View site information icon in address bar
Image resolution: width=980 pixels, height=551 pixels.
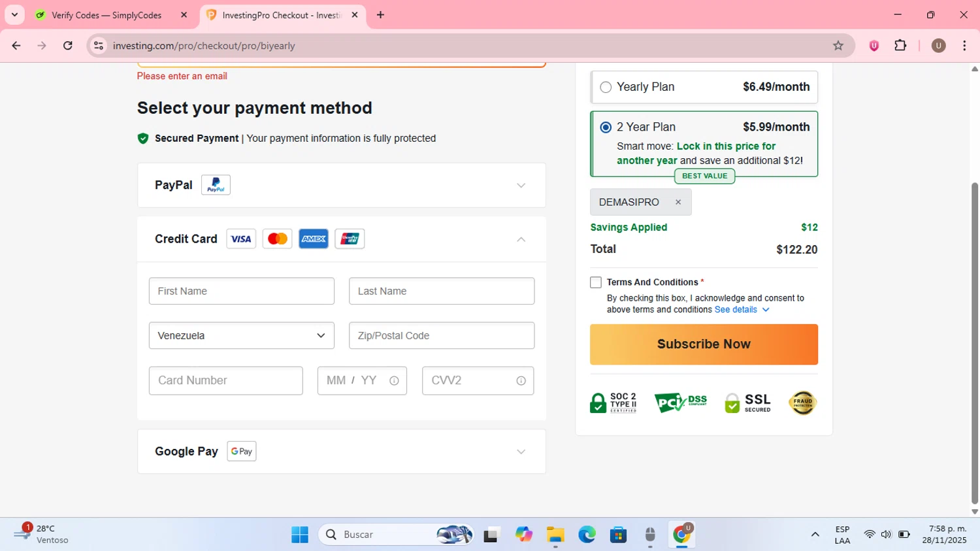[x=99, y=46]
